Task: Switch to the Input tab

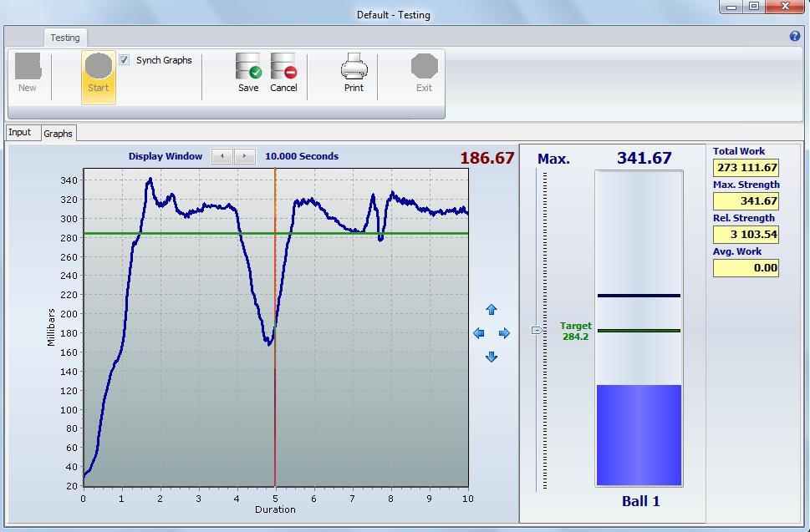Action: [20, 133]
